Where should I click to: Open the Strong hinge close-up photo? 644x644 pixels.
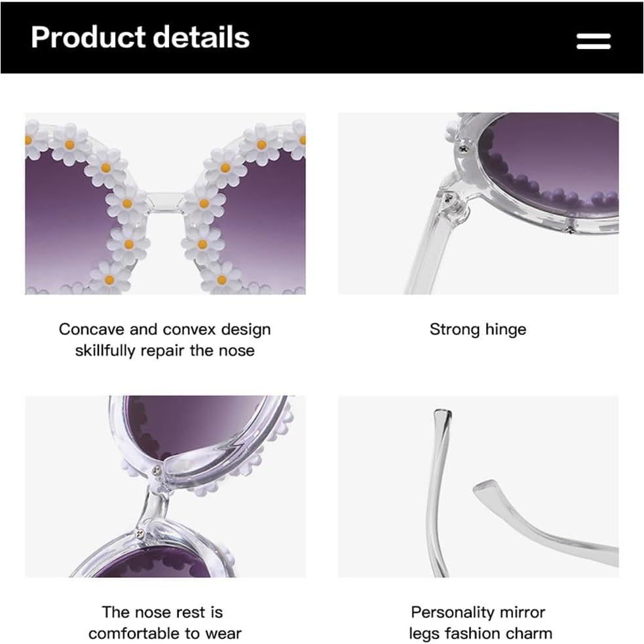click(x=478, y=203)
